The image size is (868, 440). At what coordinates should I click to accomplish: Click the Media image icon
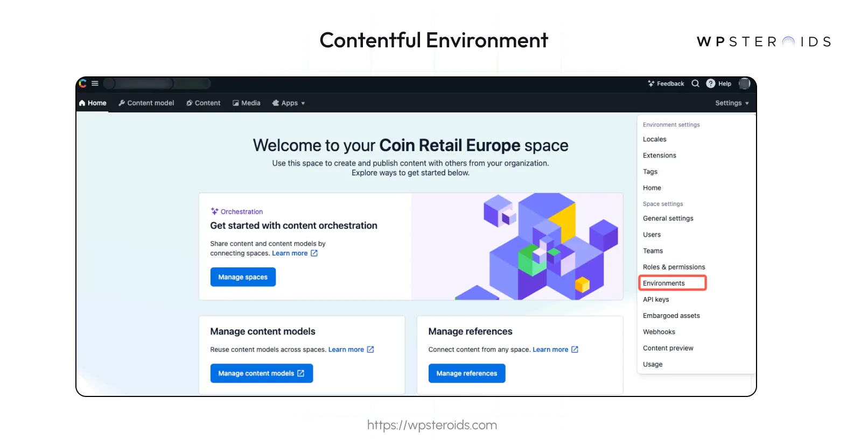236,103
